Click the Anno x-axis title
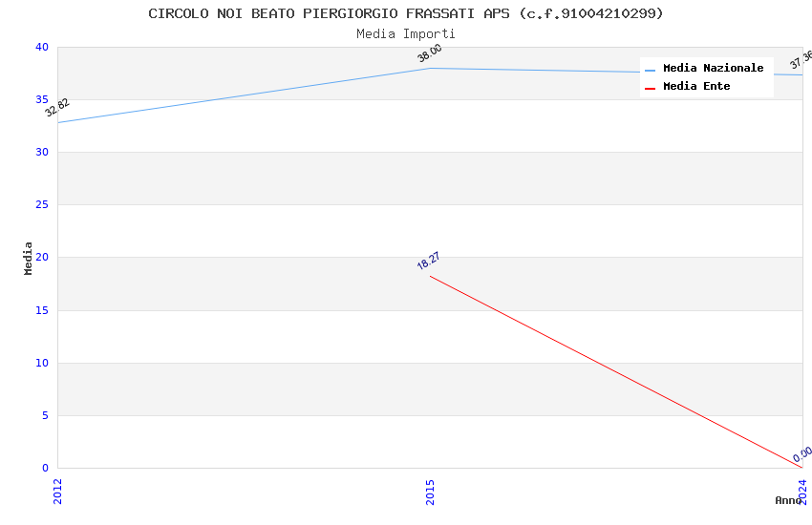Screen dimensions: 812x525 [x=788, y=500]
